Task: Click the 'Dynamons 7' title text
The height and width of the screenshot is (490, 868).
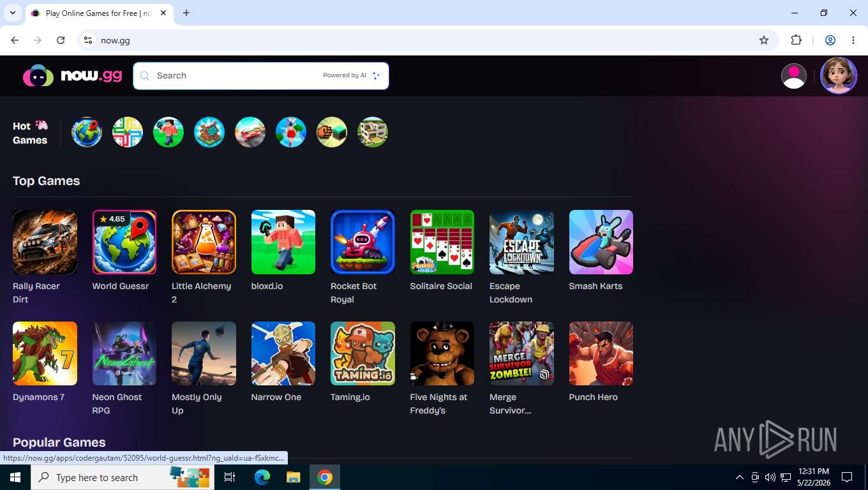Action: point(38,397)
